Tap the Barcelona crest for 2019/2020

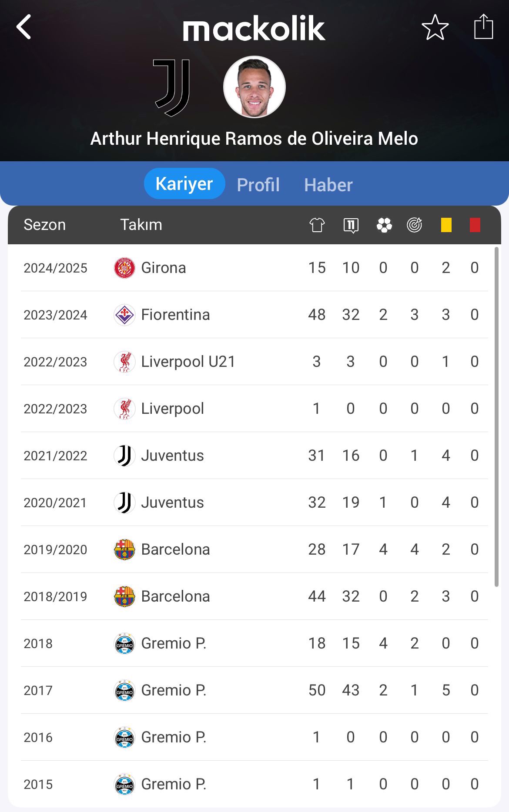coord(124,549)
